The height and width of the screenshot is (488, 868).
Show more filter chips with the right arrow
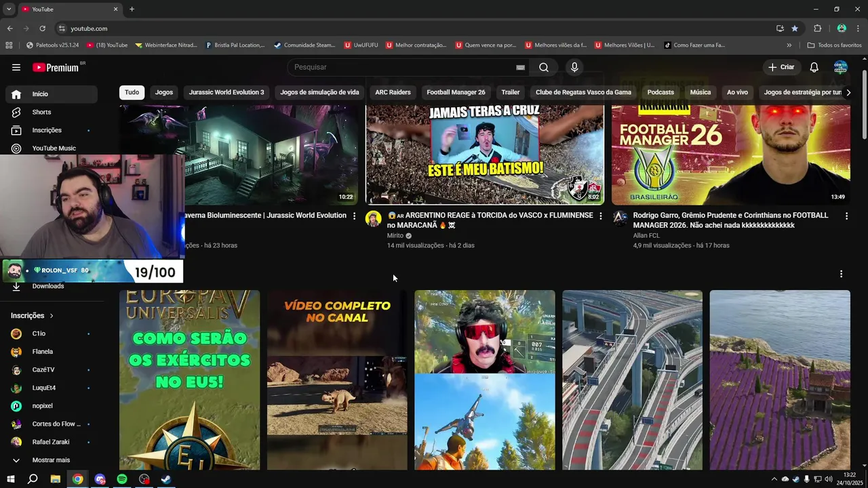pyautogui.click(x=848, y=92)
